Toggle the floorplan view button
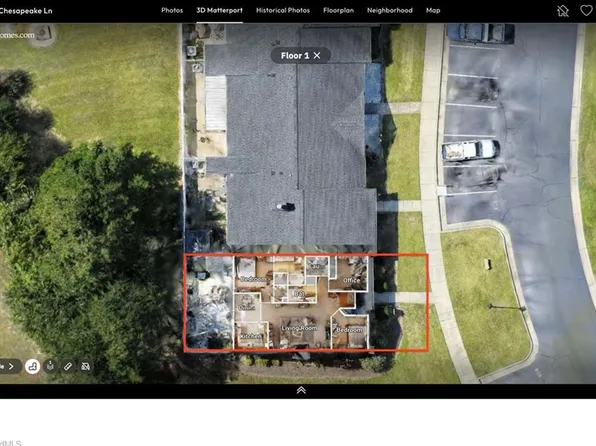 coord(33,367)
